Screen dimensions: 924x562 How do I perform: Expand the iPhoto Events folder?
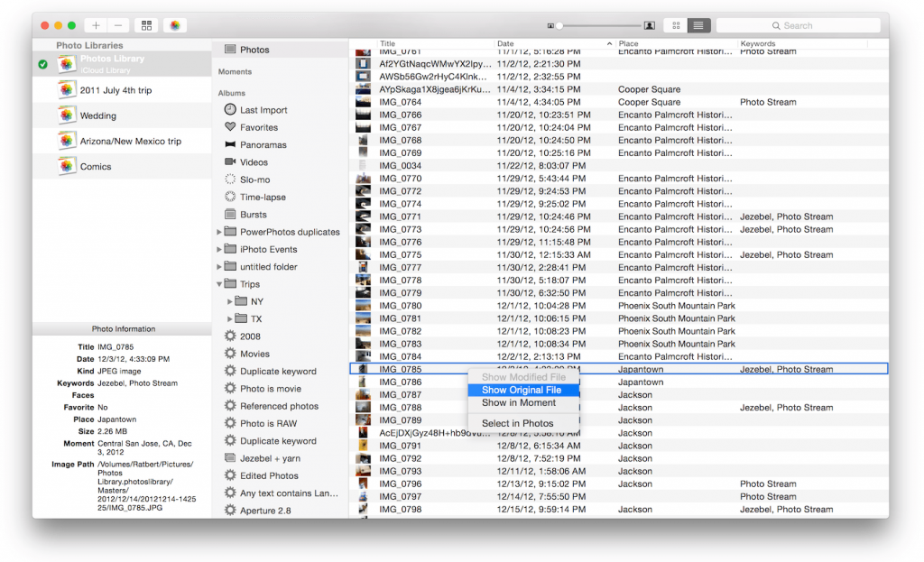click(218, 249)
